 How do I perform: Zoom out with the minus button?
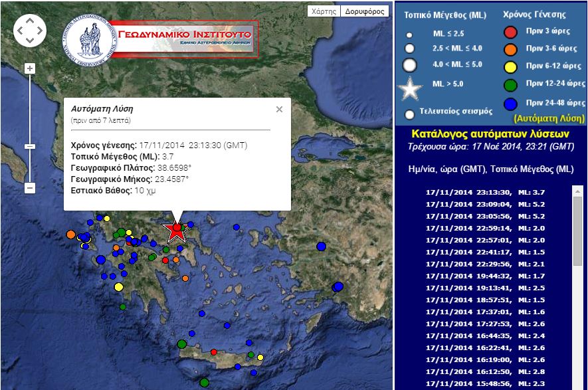pos(29,188)
